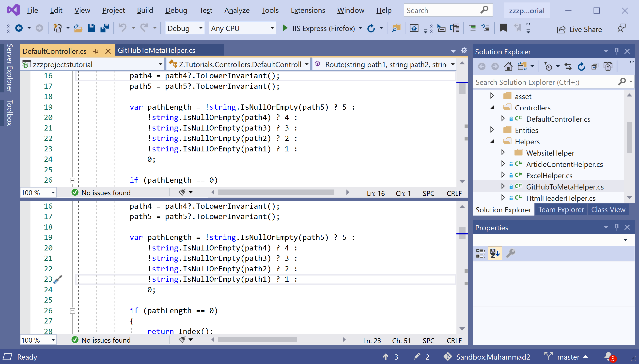Click the Save All toolbar icon
The height and width of the screenshot is (364, 639).
click(105, 28)
